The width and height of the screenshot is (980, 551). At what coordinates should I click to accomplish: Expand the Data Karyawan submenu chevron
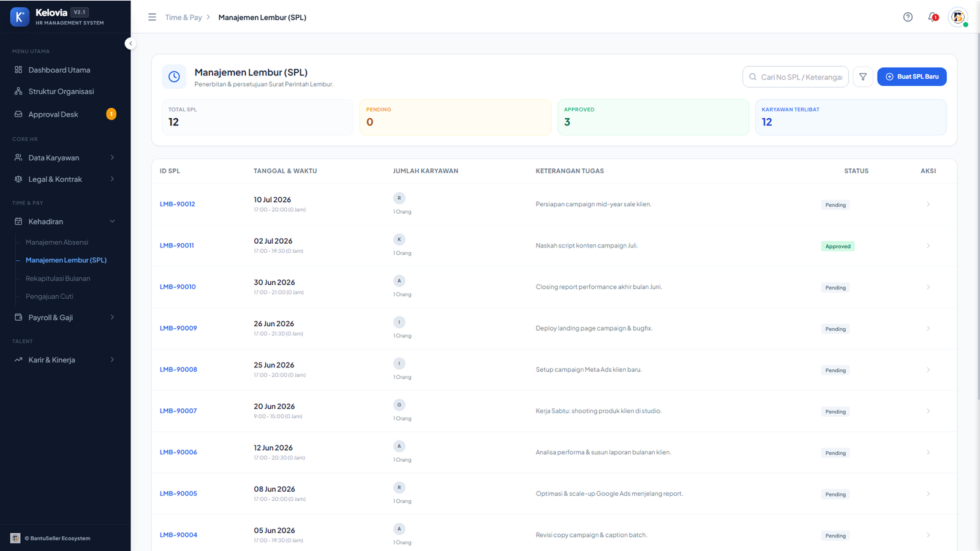coord(112,157)
